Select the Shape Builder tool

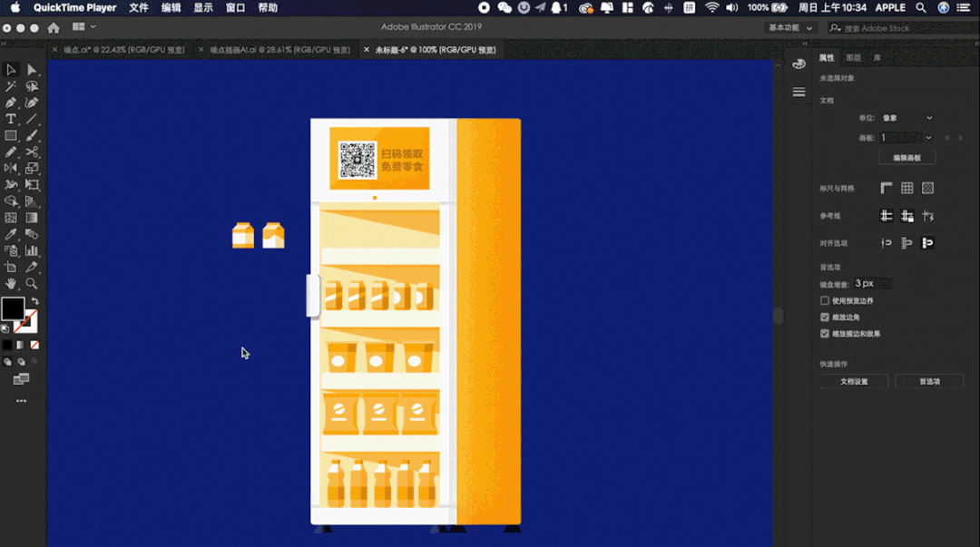[11, 201]
